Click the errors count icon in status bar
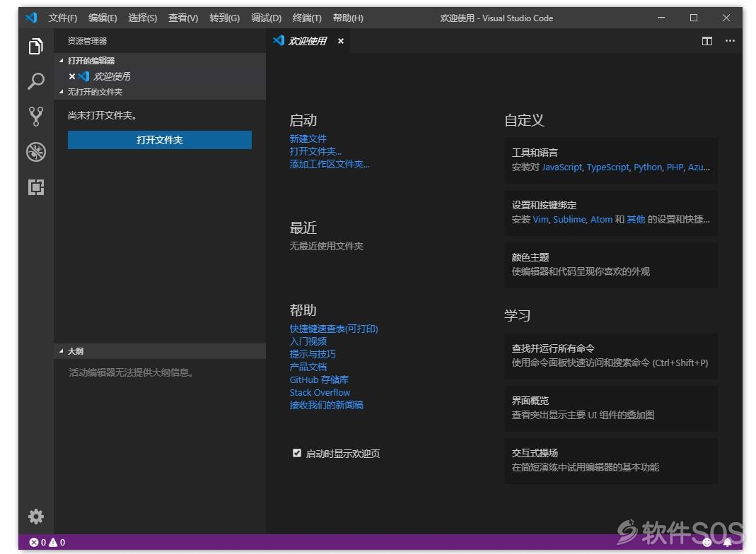756x554 pixels. (x=34, y=543)
